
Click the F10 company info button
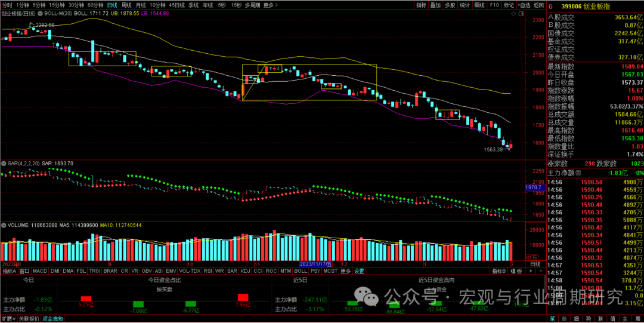tap(494, 5)
